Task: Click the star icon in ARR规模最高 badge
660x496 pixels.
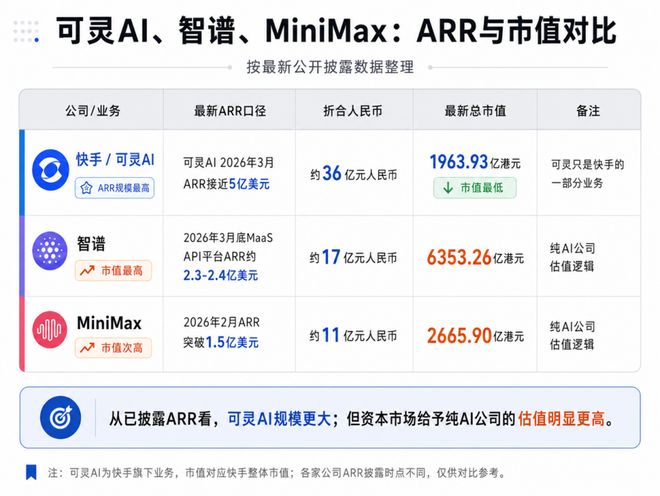Action: [86, 188]
